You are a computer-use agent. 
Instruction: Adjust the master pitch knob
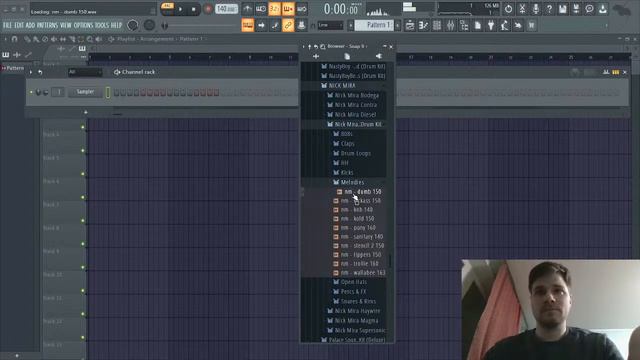[x=149, y=25]
